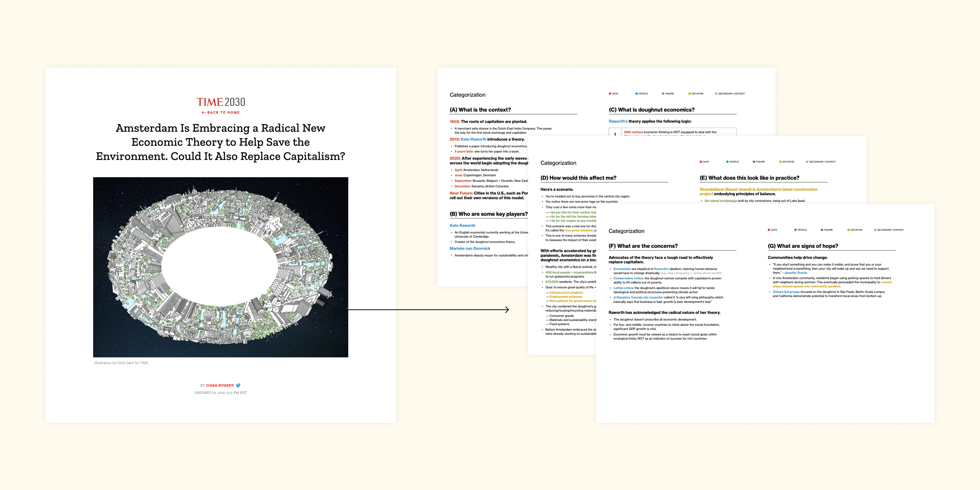Click the TIME 2030 logo
This screenshot has height=490, width=980.
click(221, 102)
